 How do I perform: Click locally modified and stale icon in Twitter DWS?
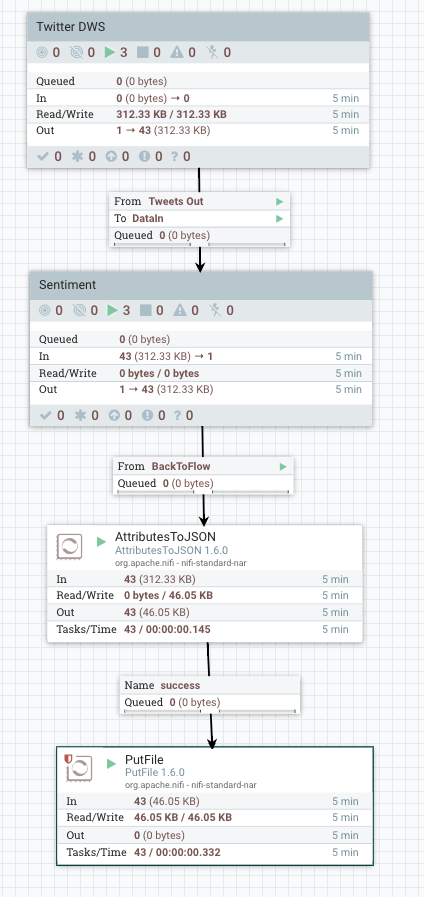(x=145, y=156)
